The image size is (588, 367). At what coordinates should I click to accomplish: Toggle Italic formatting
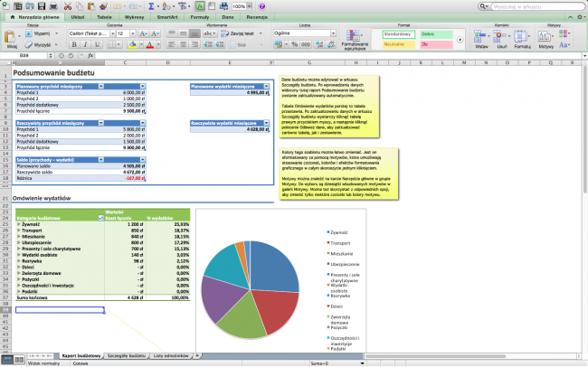click(x=86, y=44)
